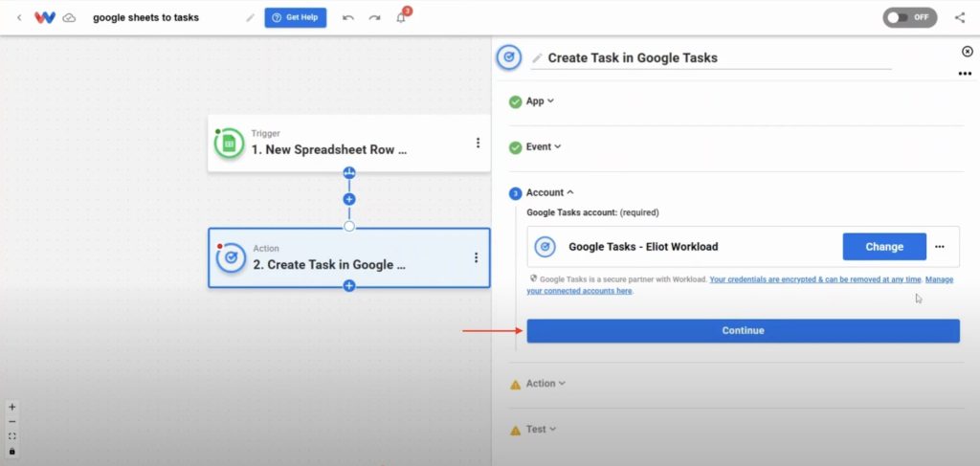Screen dimensions: 980x466
Task: Click the Google Sheets trigger icon
Action: pos(229,144)
